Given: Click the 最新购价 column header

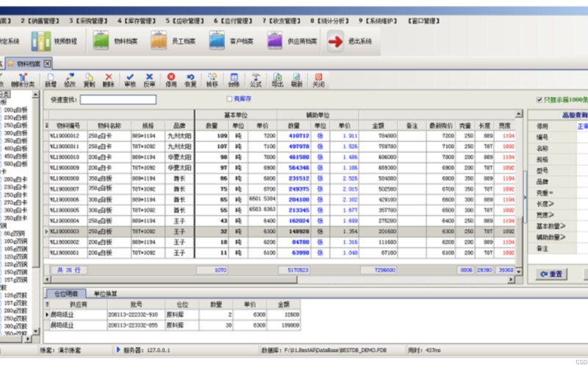Looking at the screenshot, I should [x=440, y=125].
